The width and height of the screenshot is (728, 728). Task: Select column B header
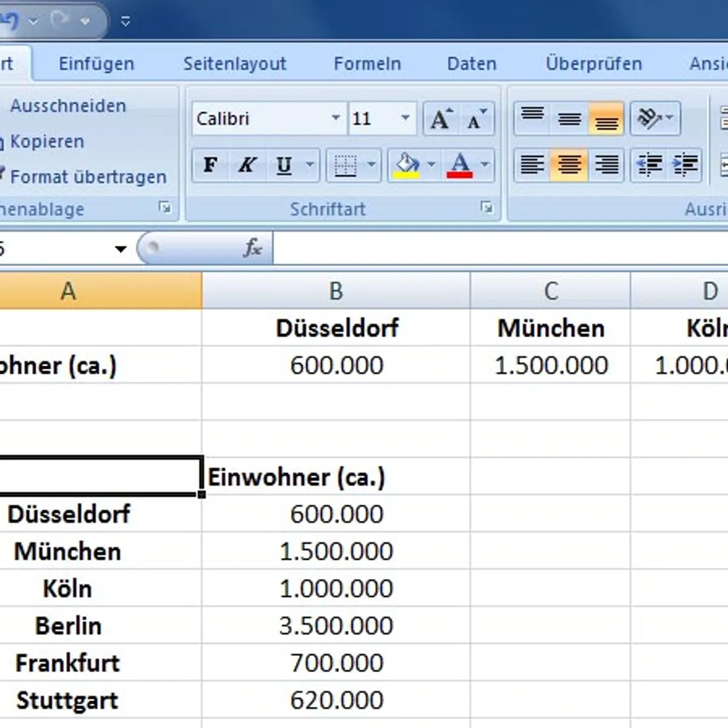336,291
